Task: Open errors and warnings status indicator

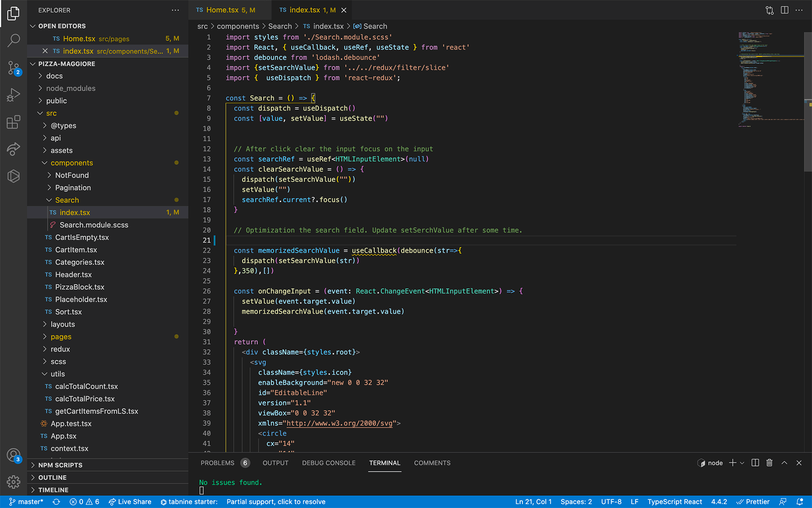Action: pyautogui.click(x=84, y=502)
